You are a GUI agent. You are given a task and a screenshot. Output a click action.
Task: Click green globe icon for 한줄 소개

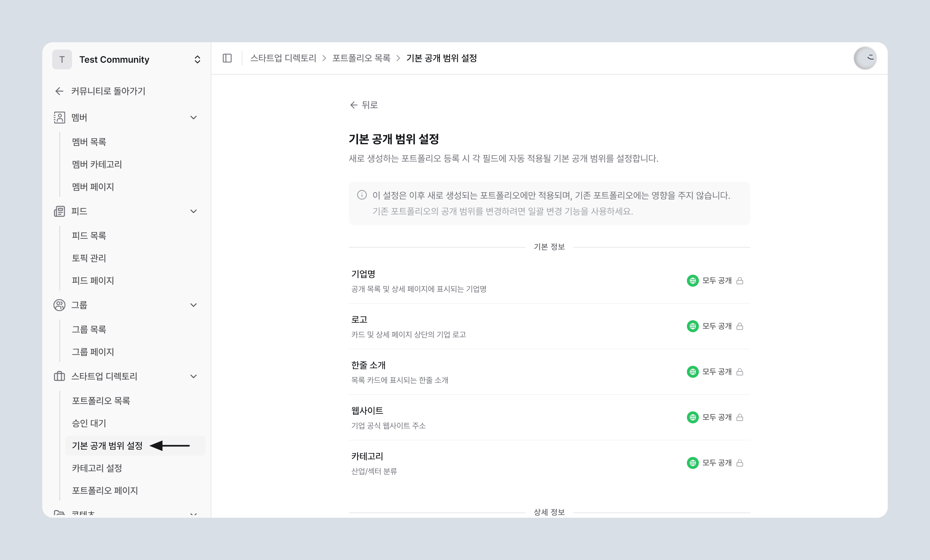point(693,372)
